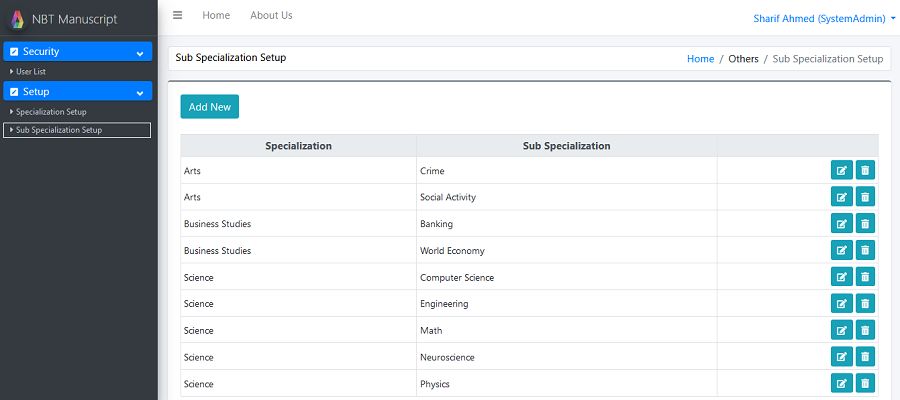Click the Add New button

pos(210,107)
